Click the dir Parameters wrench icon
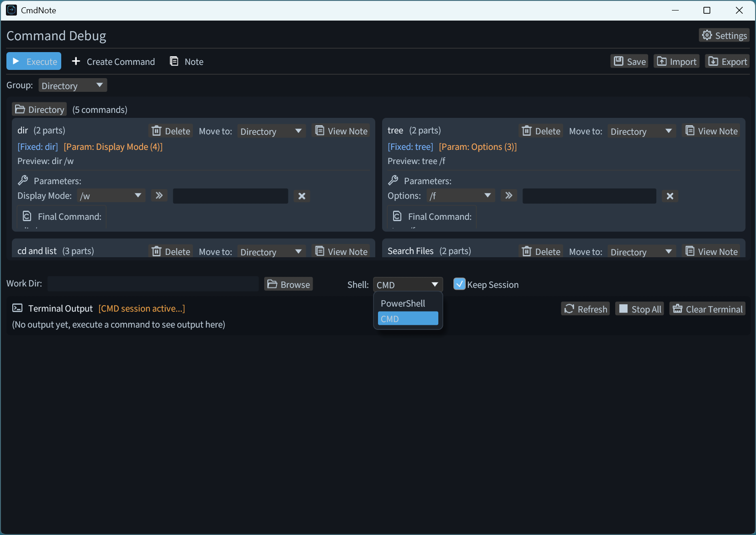 tap(23, 180)
